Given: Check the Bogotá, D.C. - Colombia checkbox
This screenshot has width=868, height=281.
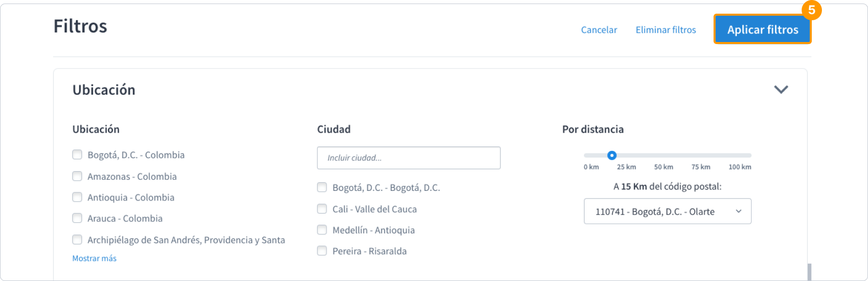Looking at the screenshot, I should tap(77, 154).
